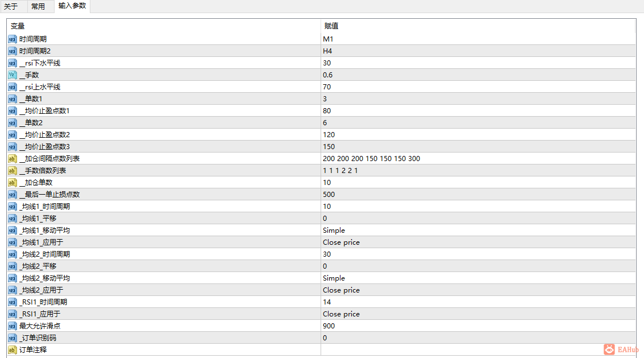Click the string icon beside 订单注释

pyautogui.click(x=13, y=350)
